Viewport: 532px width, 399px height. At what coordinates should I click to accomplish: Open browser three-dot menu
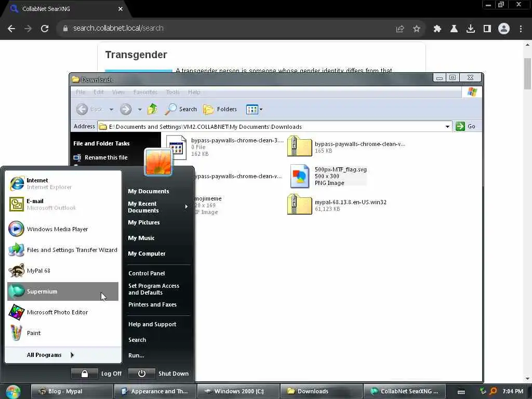(x=521, y=29)
